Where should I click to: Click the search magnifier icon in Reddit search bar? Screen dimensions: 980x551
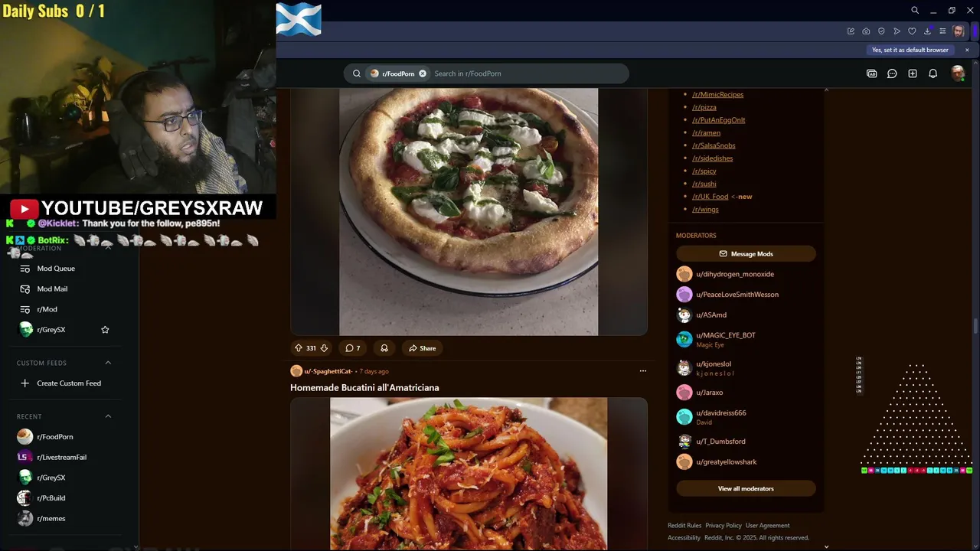357,73
